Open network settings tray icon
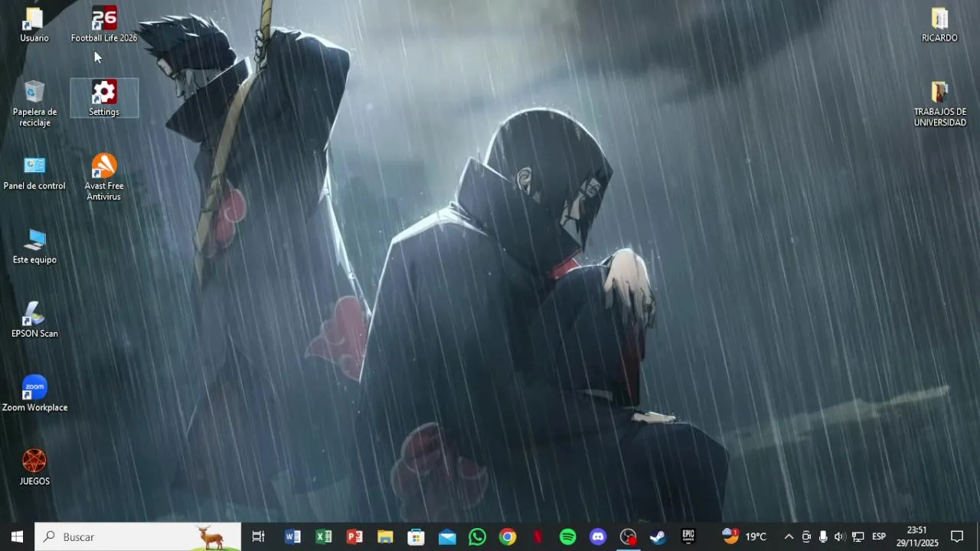 858,536
